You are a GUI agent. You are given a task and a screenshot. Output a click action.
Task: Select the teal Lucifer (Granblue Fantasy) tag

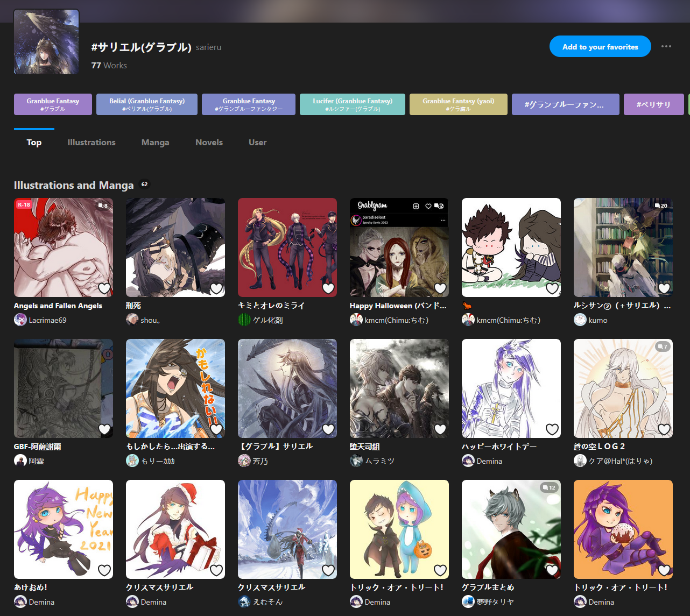click(353, 104)
